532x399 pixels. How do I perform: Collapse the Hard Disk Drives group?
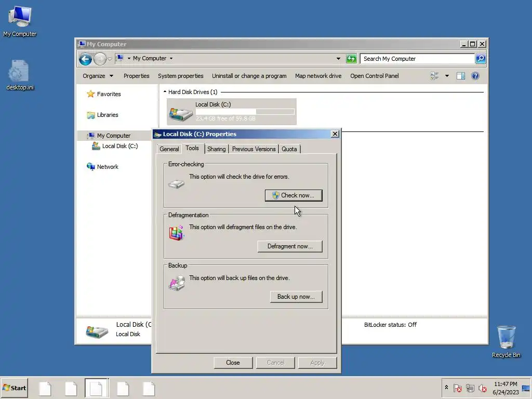tap(165, 91)
